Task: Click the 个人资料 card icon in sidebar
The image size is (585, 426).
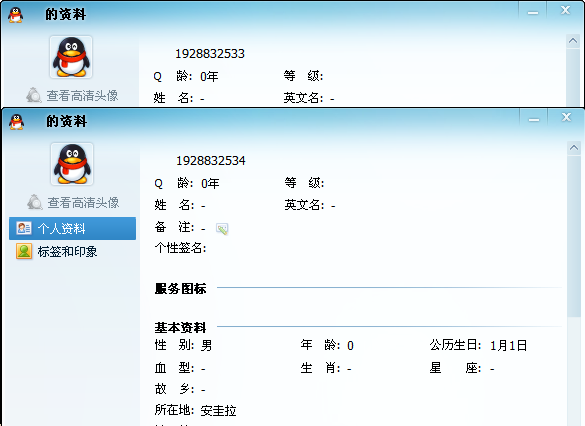Action: (24, 228)
